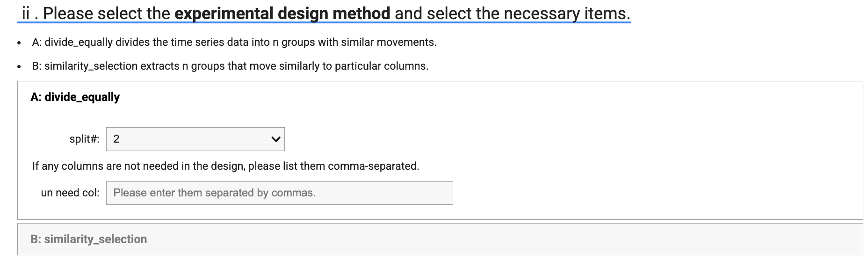Screen dimensions: 868x260
Task: Click the 'split#:' label
Action: tap(84, 139)
